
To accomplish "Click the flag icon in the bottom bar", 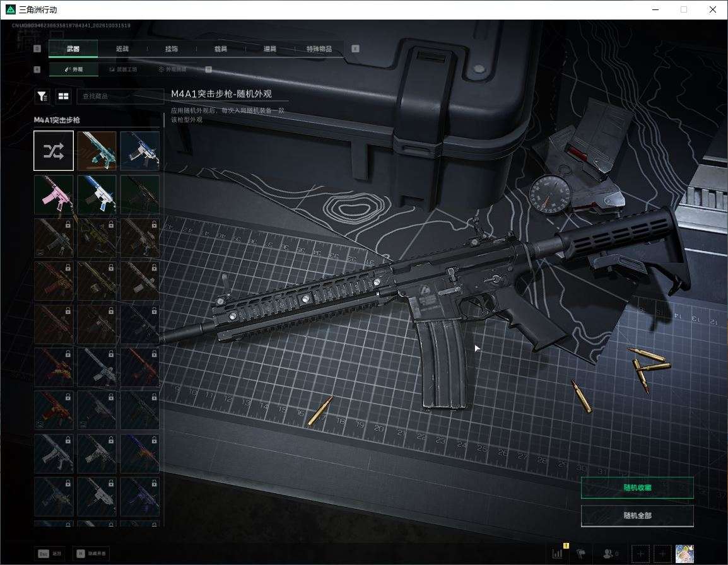I will (581, 554).
